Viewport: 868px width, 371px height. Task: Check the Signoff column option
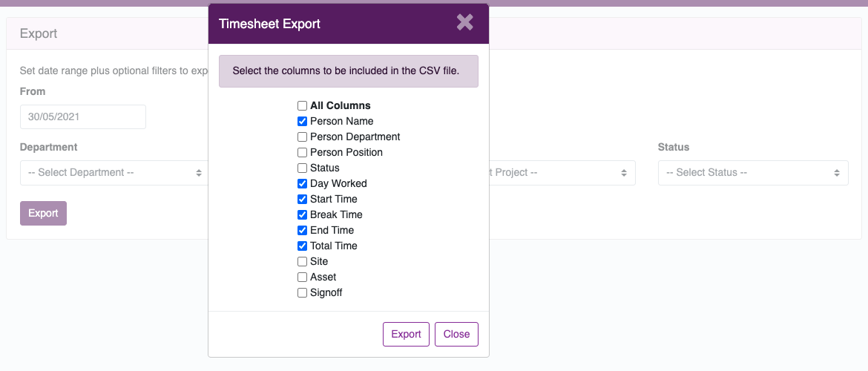pyautogui.click(x=302, y=293)
